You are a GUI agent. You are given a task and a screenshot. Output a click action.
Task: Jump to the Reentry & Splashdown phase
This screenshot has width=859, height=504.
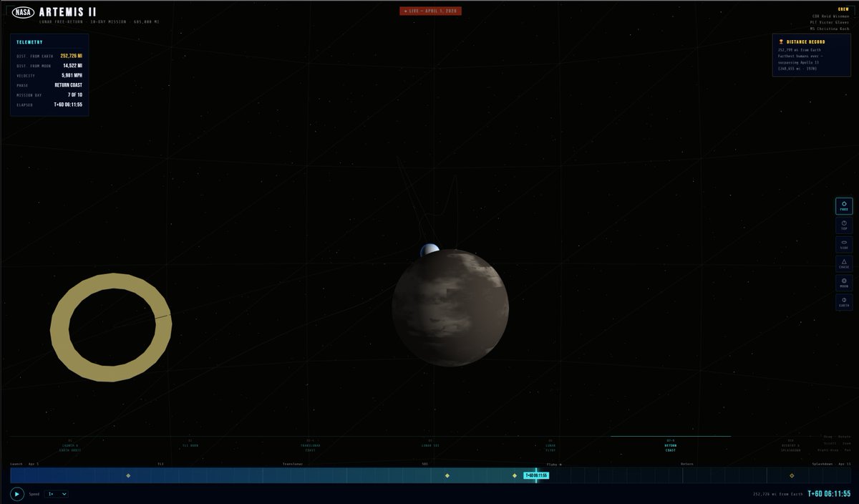pyautogui.click(x=790, y=445)
